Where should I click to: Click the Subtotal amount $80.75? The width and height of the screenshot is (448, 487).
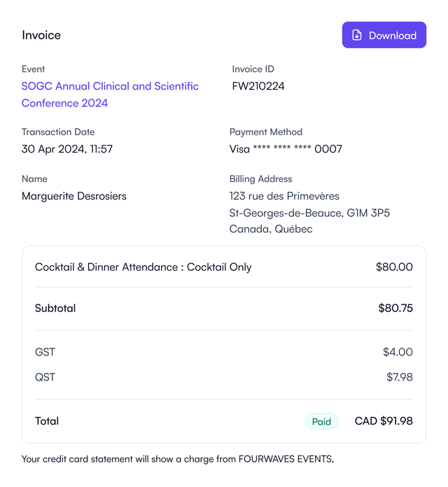[x=395, y=308]
